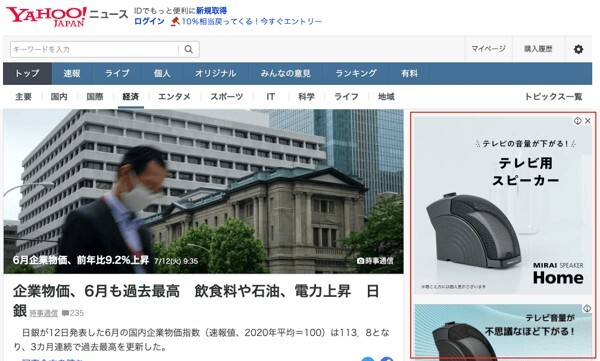The width and height of the screenshot is (600, 361).
Task: Select the 主要 category
Action: [x=23, y=97]
